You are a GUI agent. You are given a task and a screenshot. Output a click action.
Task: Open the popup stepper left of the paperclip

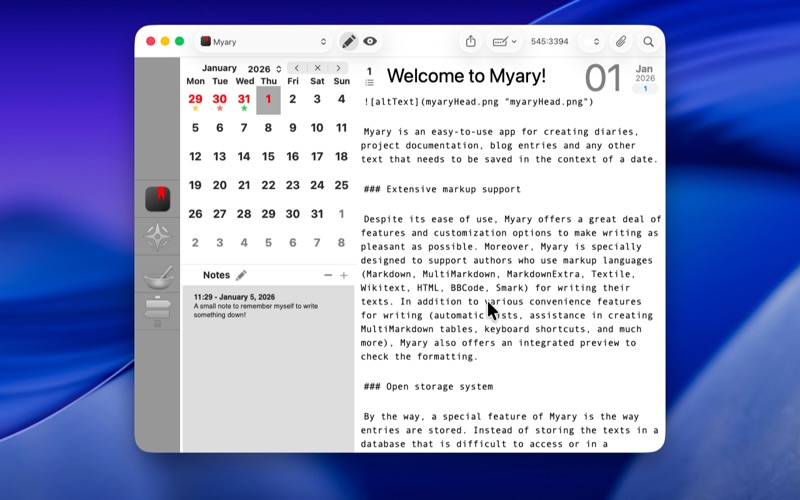[x=591, y=41]
